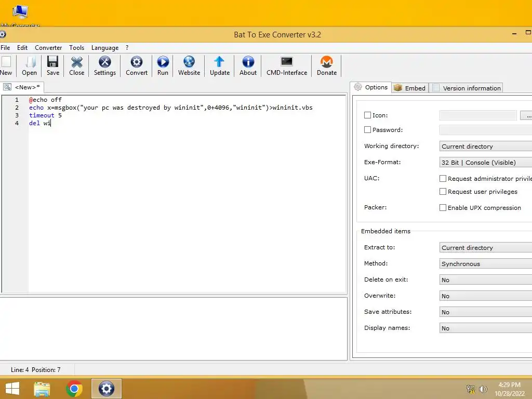Image resolution: width=532 pixels, height=399 pixels.
Task: Click the 'del wi' line in editor
Action: pos(39,123)
